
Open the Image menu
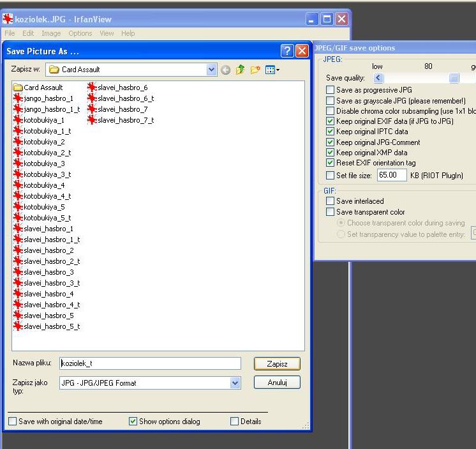coord(51,33)
